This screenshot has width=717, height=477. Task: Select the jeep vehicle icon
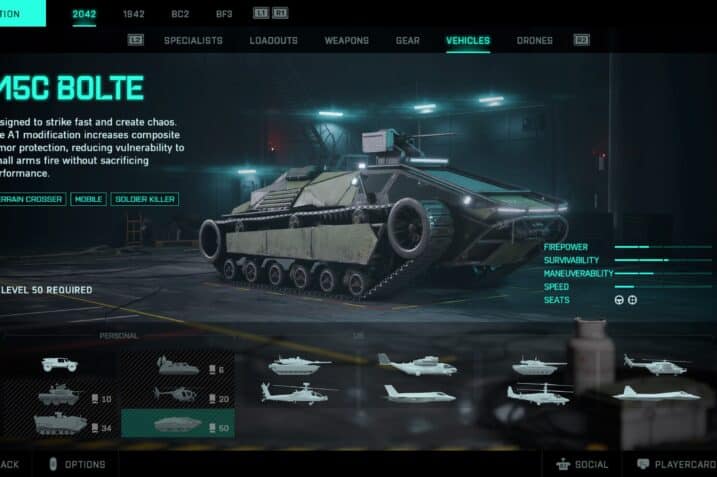click(59, 364)
